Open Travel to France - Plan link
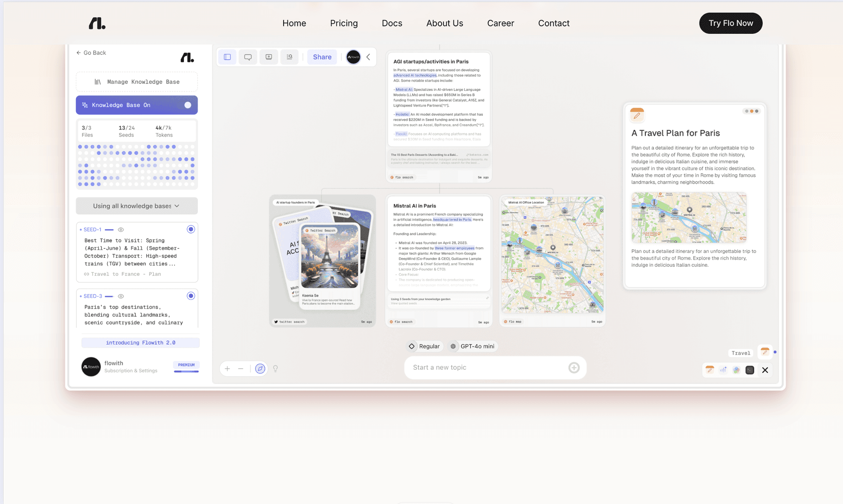The width and height of the screenshot is (843, 504). pyautogui.click(x=122, y=274)
